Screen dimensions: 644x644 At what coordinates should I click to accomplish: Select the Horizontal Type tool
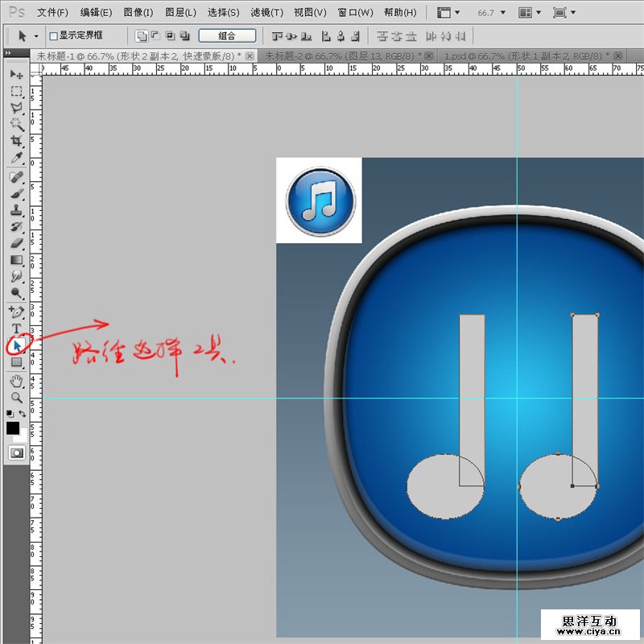pos(16,328)
